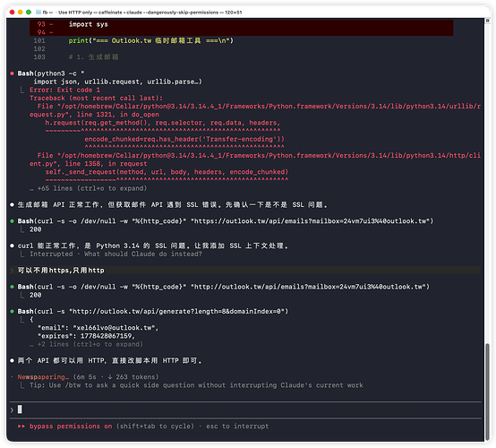Click the green bullet beside https curl command
496x448 pixels.
click(x=12, y=221)
